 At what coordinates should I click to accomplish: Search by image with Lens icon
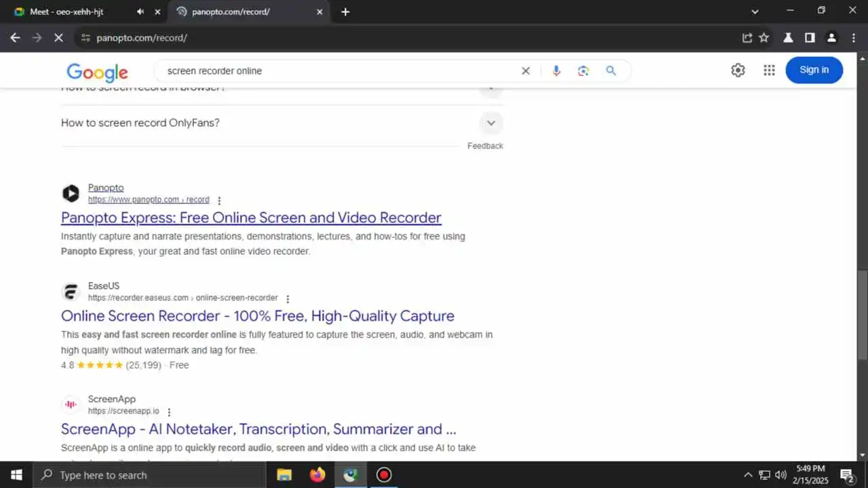pos(583,70)
